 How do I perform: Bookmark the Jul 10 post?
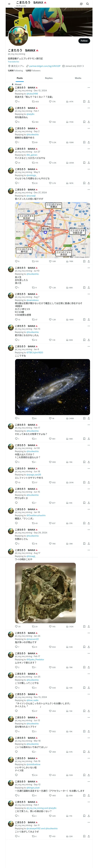tap(84, 287)
